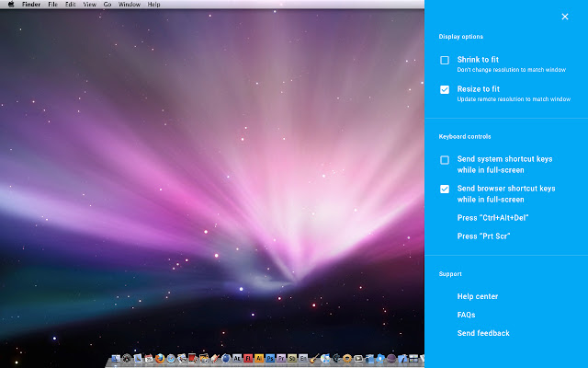Open the Go menu in the menu bar
This screenshot has height=368, width=588.
click(x=107, y=5)
